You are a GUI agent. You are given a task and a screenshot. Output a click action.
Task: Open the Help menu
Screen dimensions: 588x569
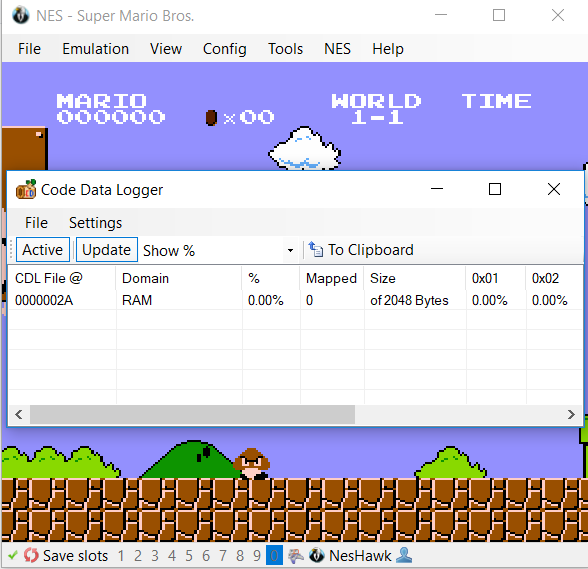pos(388,49)
